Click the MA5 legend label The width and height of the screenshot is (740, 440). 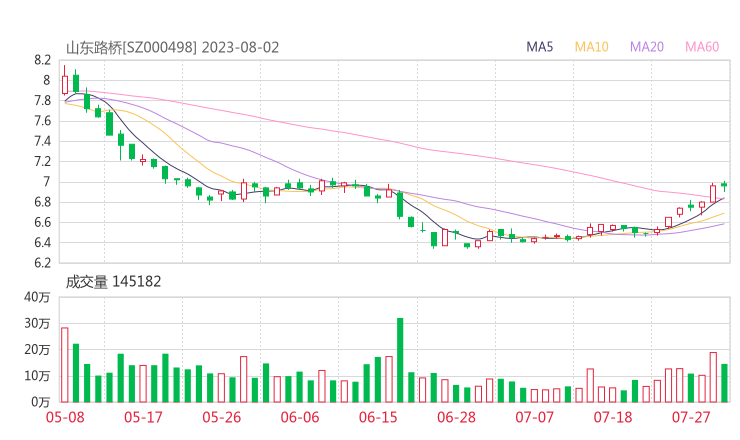coord(539,47)
